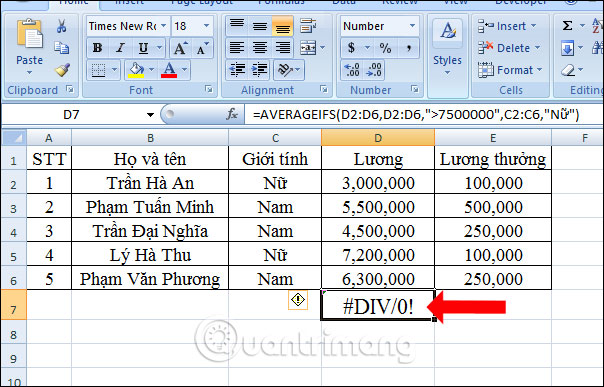Click Decrease Indent icon

point(237,70)
